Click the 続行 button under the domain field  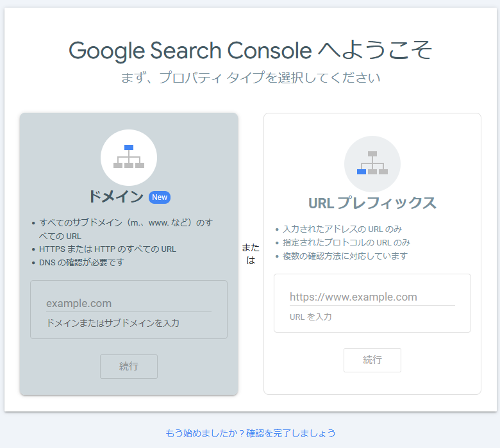tap(129, 367)
